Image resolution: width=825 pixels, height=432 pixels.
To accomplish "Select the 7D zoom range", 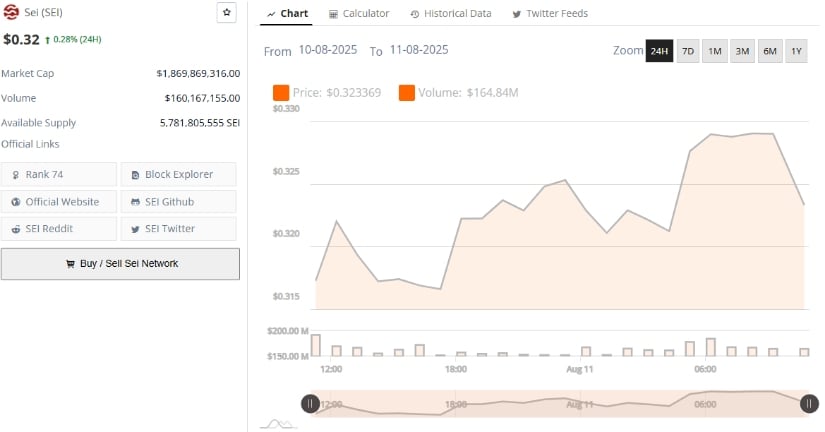I will coord(688,51).
